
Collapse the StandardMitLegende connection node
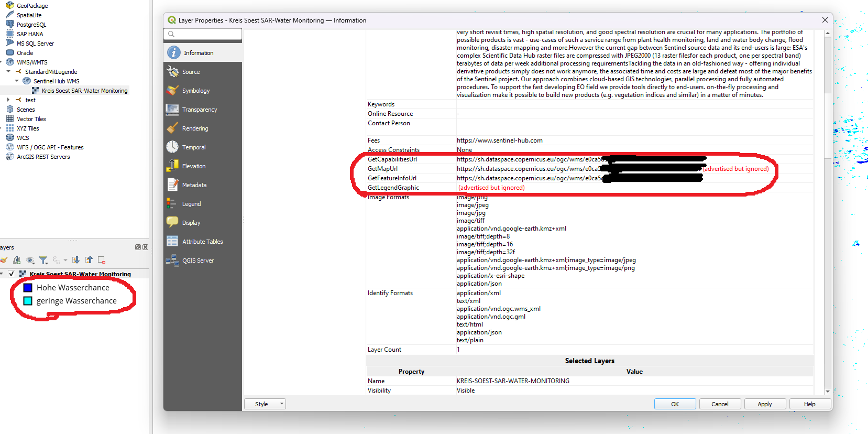pyautogui.click(x=8, y=72)
